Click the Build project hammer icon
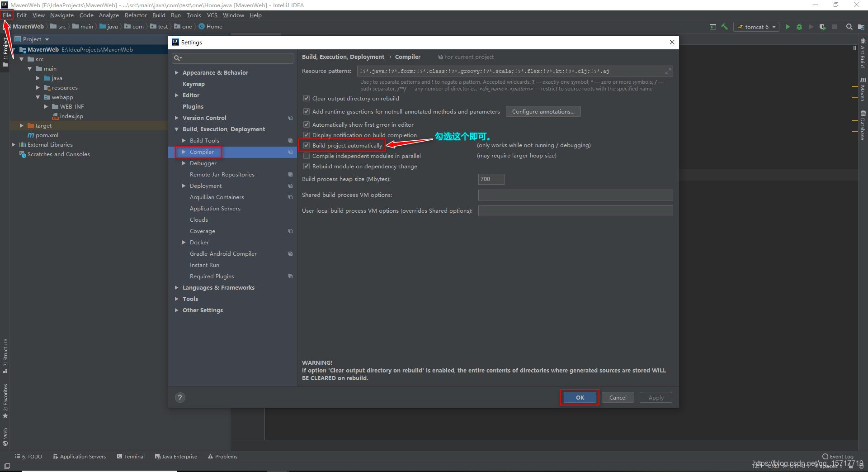The image size is (868, 472). 724,27
